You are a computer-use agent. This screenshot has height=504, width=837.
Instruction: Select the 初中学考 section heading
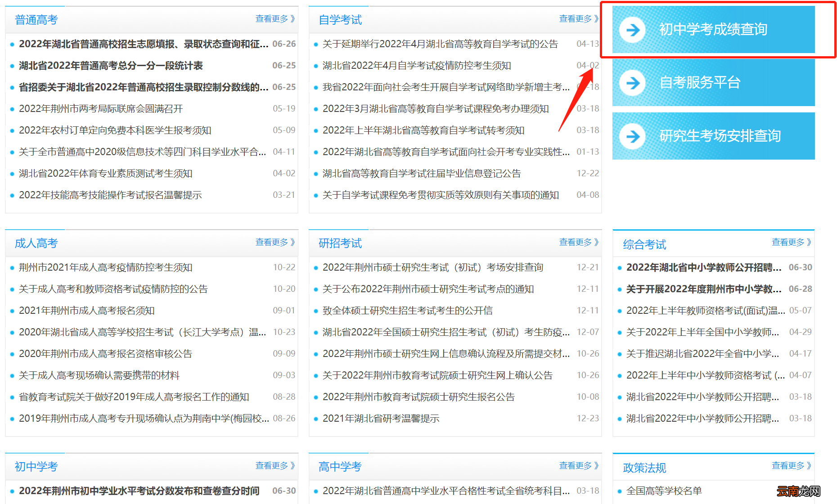pyautogui.click(x=36, y=467)
